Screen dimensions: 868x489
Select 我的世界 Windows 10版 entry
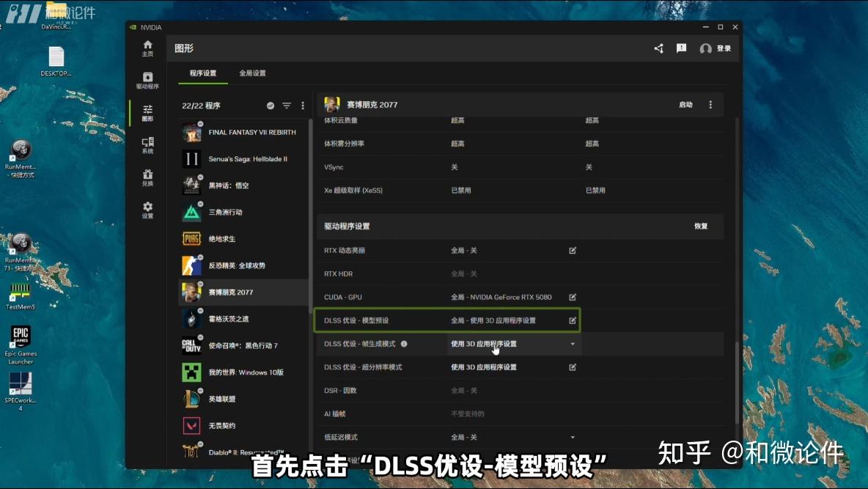243,372
